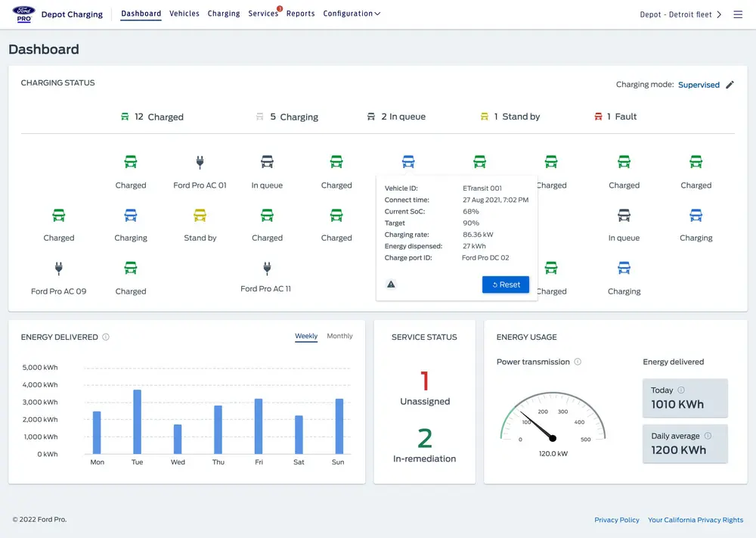Click the Ford Pro AC 09 plug icon
The height and width of the screenshot is (538, 756).
pos(58,268)
